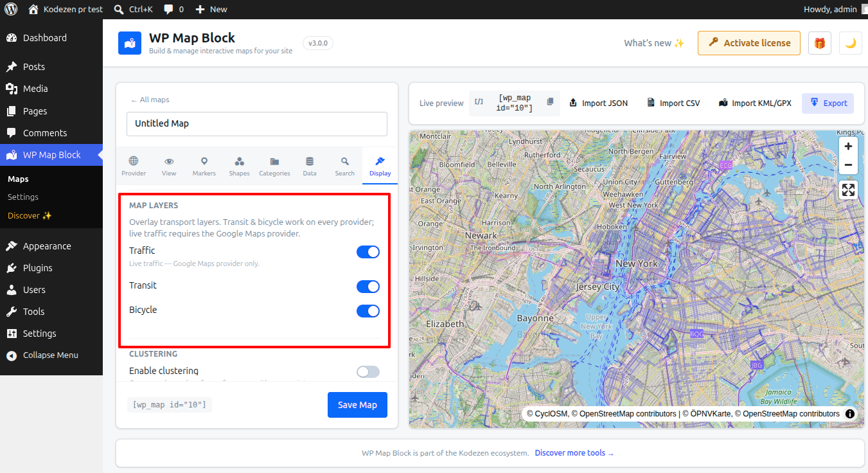Viewport: 868px width, 473px height.
Task: Go to Dashboard in sidebar
Action: [51, 38]
